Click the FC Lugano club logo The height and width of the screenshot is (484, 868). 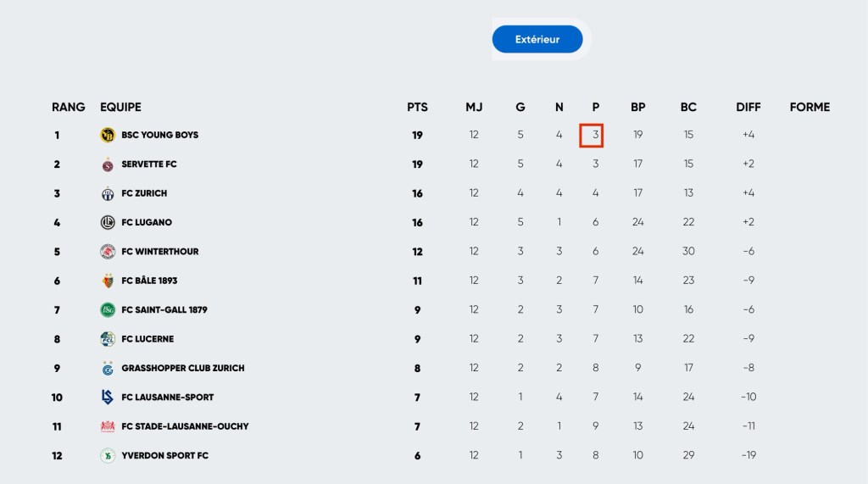(x=108, y=223)
